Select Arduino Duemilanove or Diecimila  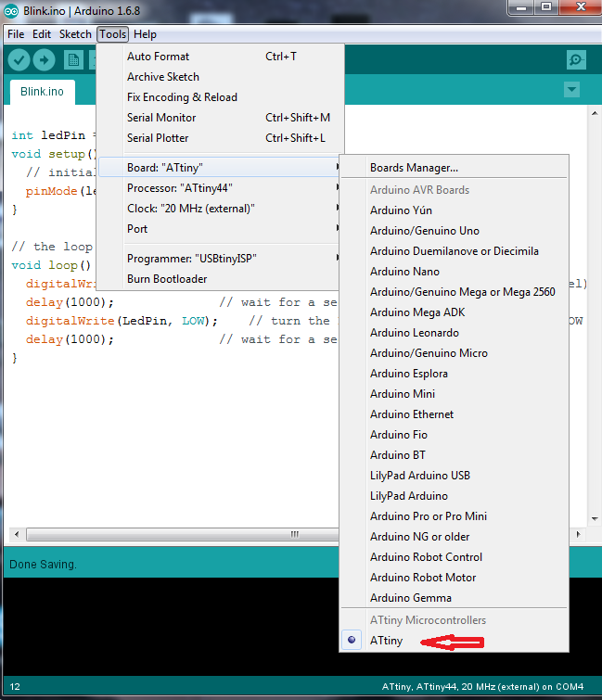point(454,251)
